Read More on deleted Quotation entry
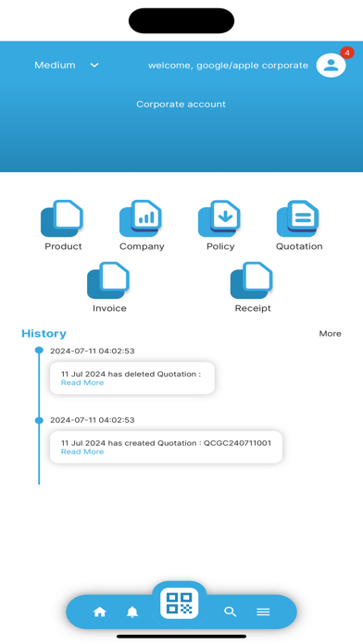The image size is (363, 644). (x=82, y=382)
